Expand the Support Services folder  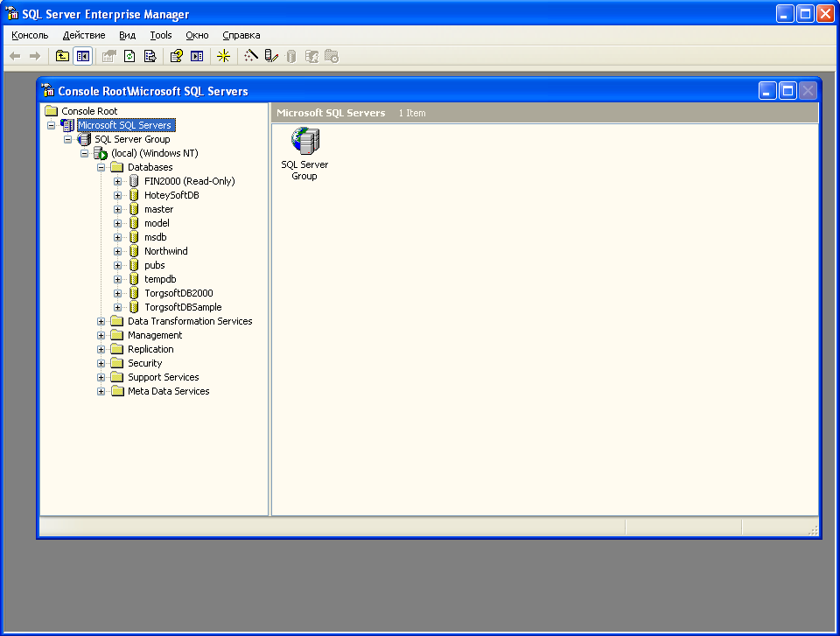pyautogui.click(x=101, y=377)
